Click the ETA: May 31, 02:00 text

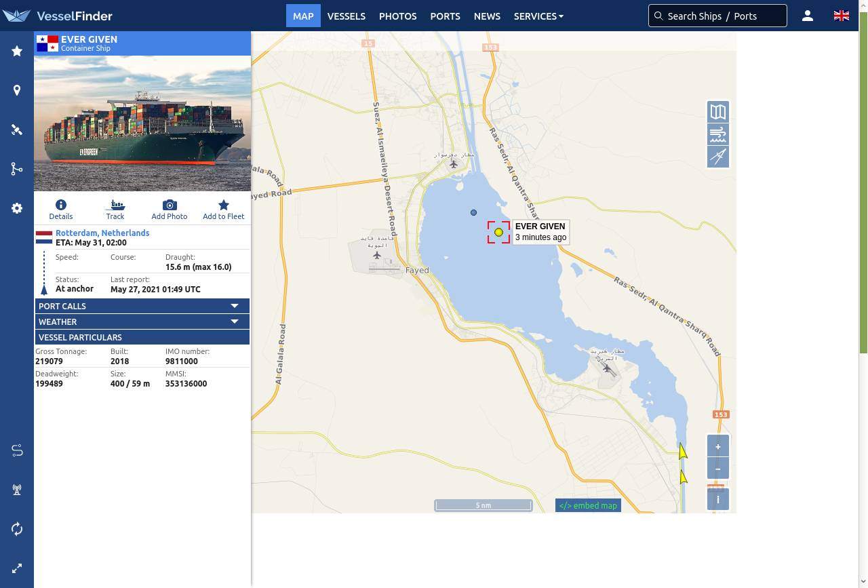point(91,243)
